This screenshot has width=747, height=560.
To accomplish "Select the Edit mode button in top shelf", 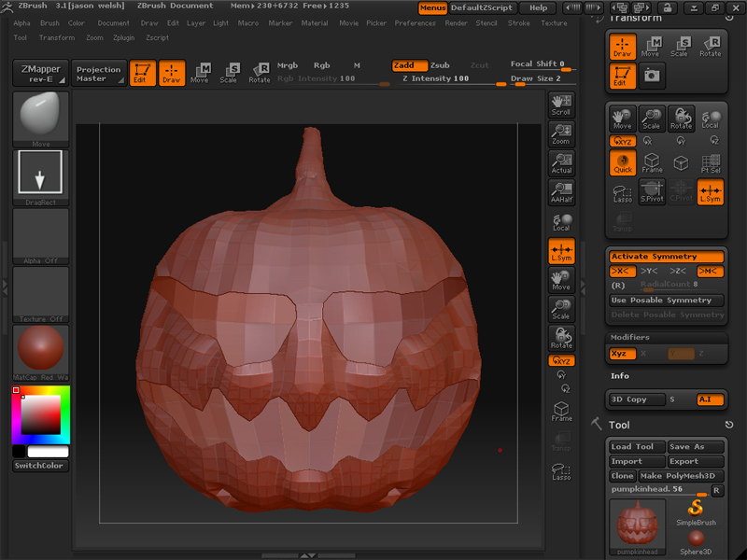I will point(143,73).
